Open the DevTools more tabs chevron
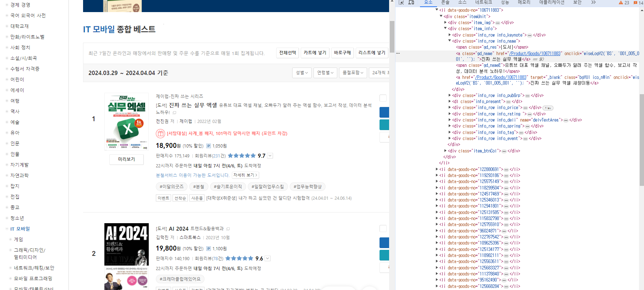The height and width of the screenshot is (290, 644). click(x=593, y=2)
